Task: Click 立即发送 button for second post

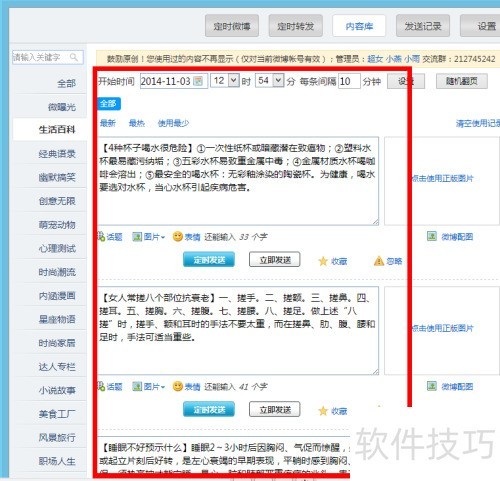Action: (275, 410)
